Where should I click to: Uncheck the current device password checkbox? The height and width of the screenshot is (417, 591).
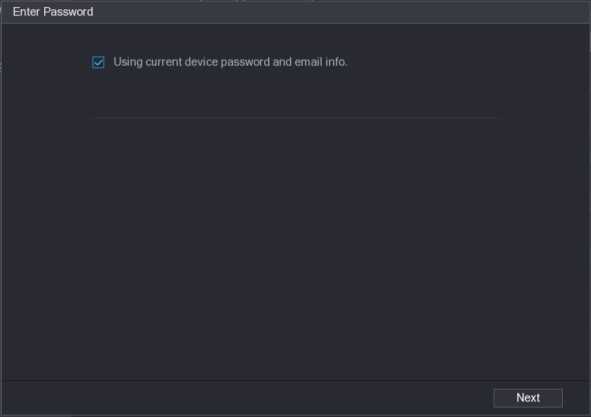click(98, 62)
